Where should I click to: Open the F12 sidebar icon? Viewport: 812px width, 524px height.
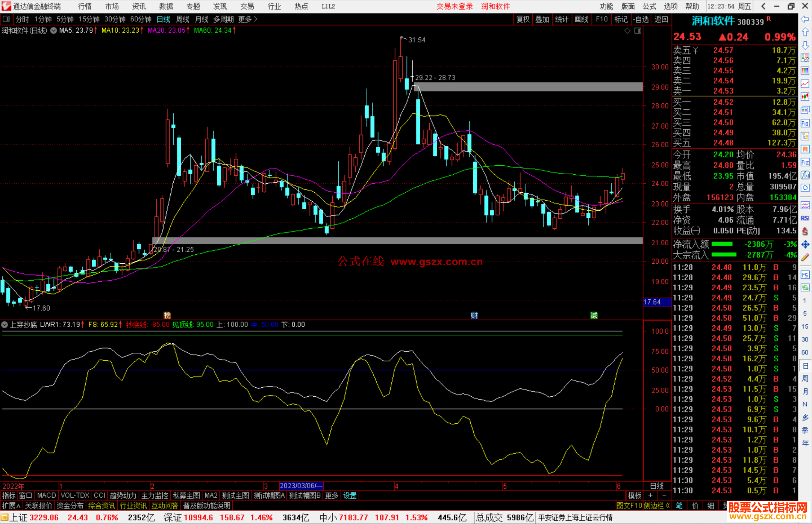click(x=805, y=162)
